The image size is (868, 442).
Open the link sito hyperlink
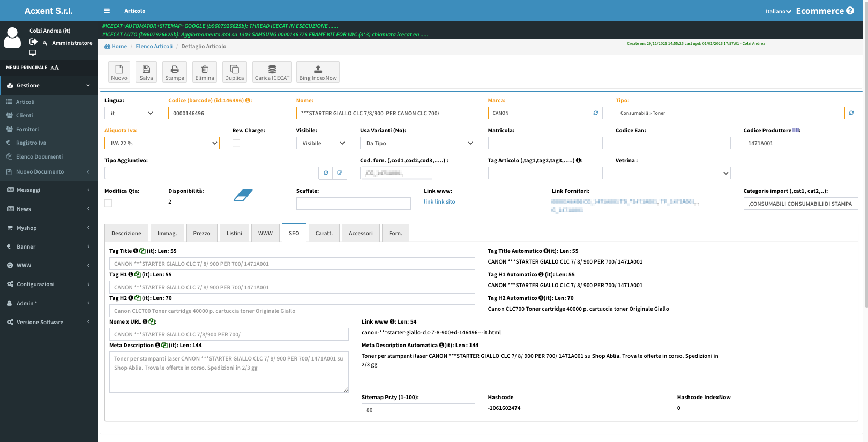439,202
